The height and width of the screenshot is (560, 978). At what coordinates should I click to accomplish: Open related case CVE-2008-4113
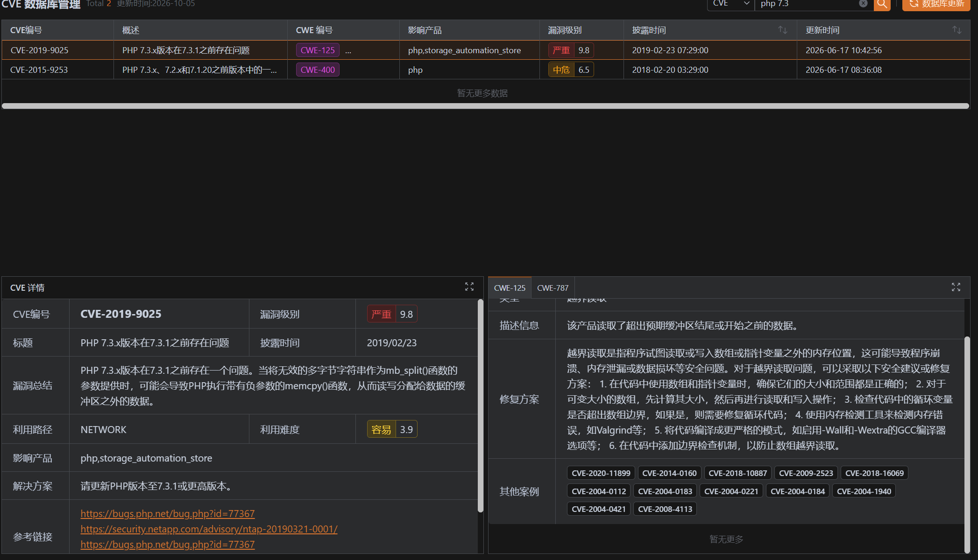(x=665, y=509)
